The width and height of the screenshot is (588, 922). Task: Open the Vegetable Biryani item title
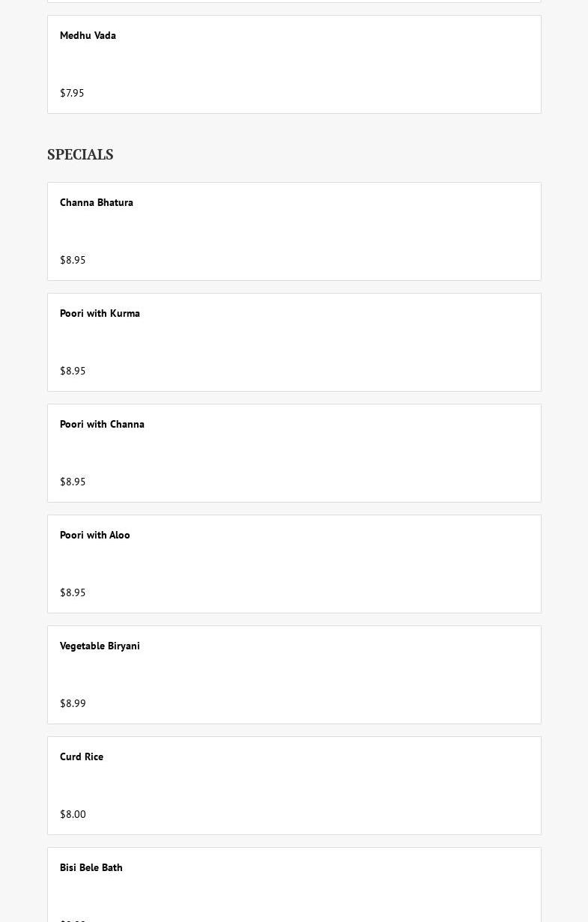[100, 646]
